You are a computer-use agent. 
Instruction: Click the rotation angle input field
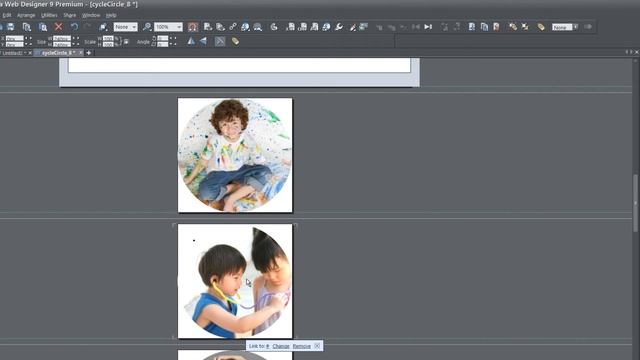[162, 38]
